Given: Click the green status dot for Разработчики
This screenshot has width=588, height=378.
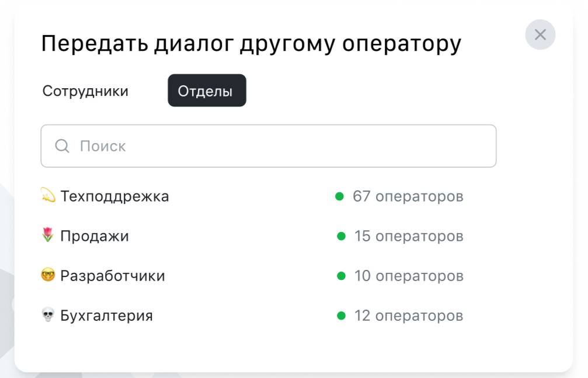Looking at the screenshot, I should (342, 276).
